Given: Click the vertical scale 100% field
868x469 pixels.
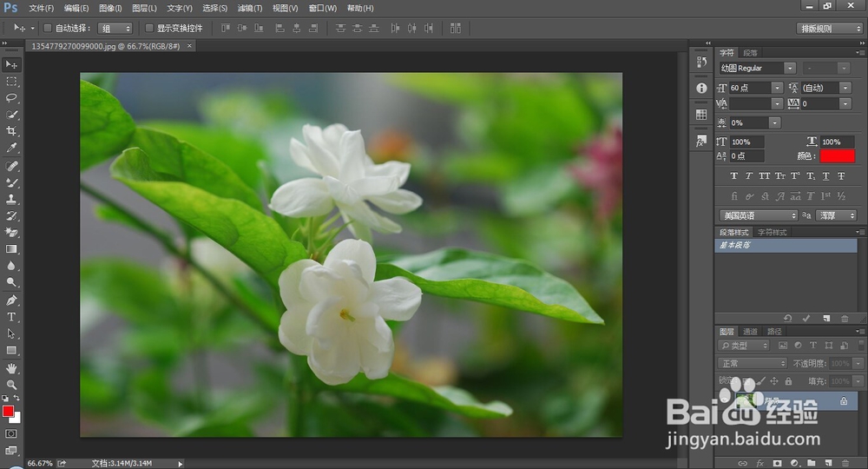Looking at the screenshot, I should [746, 142].
